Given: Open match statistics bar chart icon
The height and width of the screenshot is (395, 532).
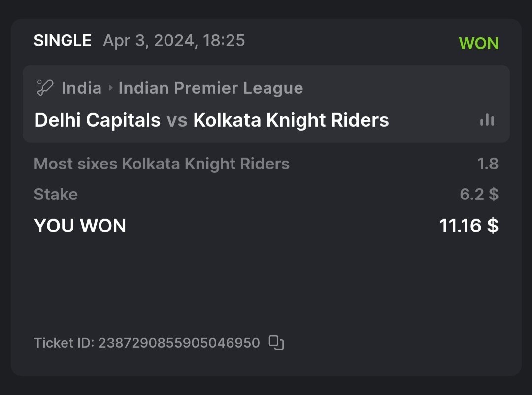Looking at the screenshot, I should tap(487, 120).
